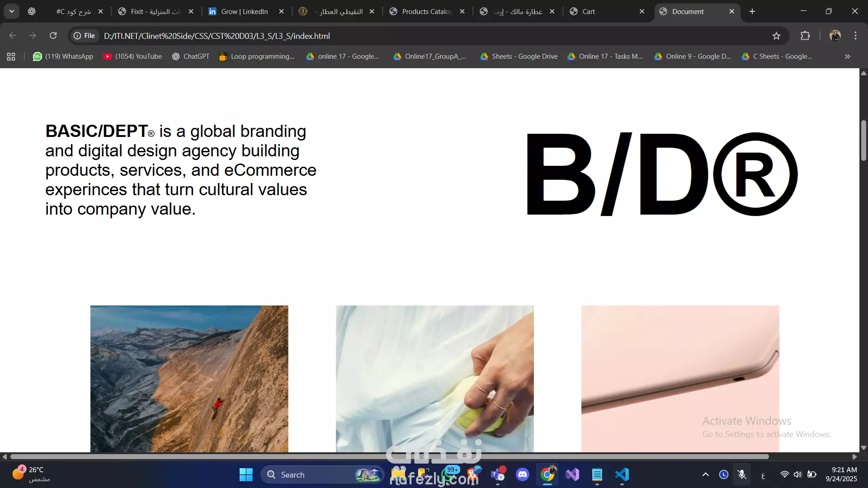Expand the tab search dropdown arrow

(12, 11)
